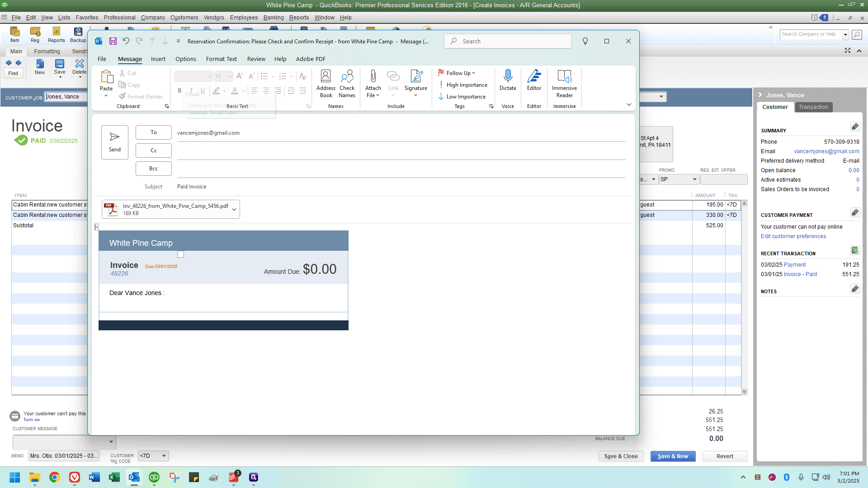The image size is (868, 488).
Task: Open the 03/02/25 Payment transaction link
Action: (794, 265)
